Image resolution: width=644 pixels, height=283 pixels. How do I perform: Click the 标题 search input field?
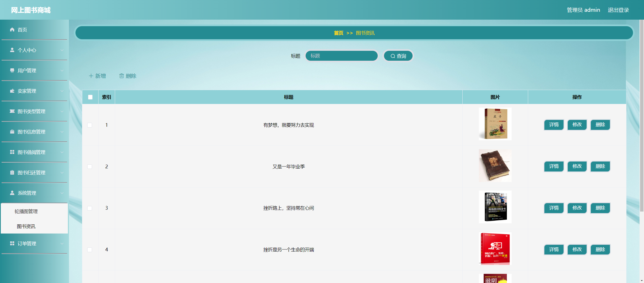(x=342, y=56)
